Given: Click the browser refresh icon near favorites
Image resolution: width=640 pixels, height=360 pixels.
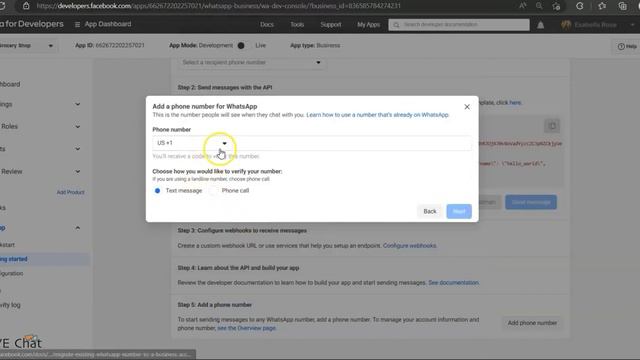Looking at the screenshot, I should 580,6.
